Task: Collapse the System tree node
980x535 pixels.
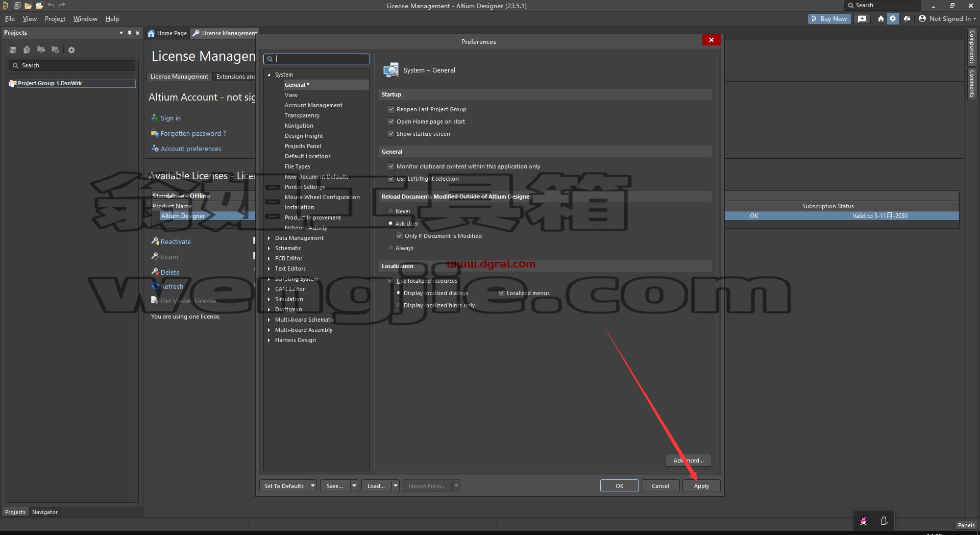Action: (x=269, y=75)
